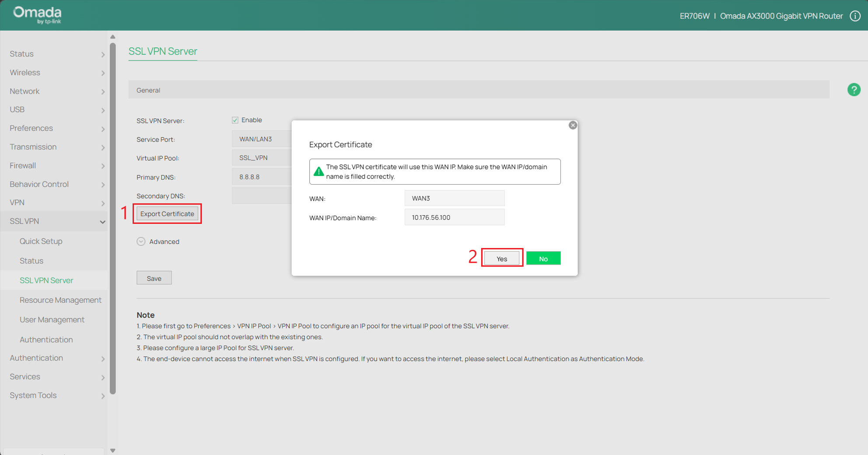Screen dimensions: 868x455
Task: Open Authentication under SSL VPN
Action: click(46, 339)
